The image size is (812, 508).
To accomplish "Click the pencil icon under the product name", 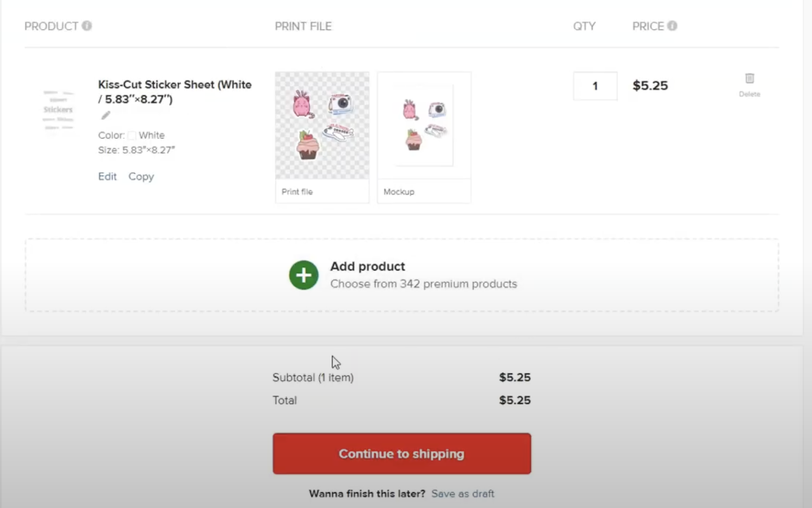I will [105, 115].
